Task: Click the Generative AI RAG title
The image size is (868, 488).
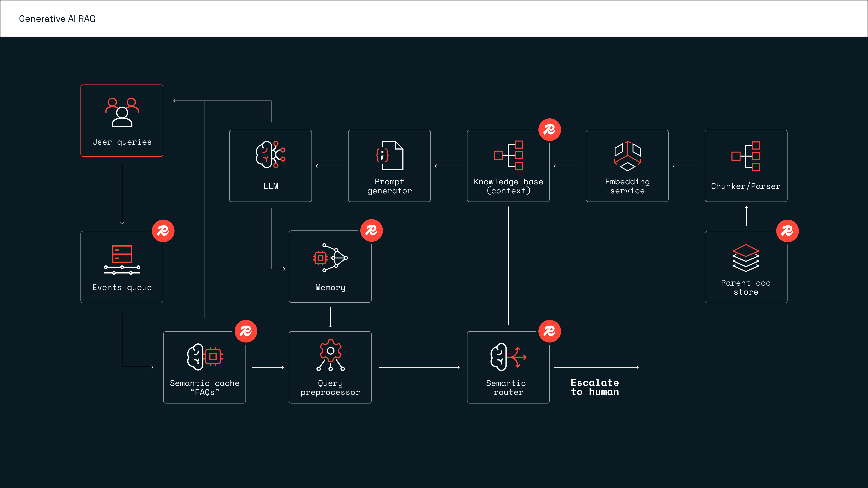Action: [57, 19]
